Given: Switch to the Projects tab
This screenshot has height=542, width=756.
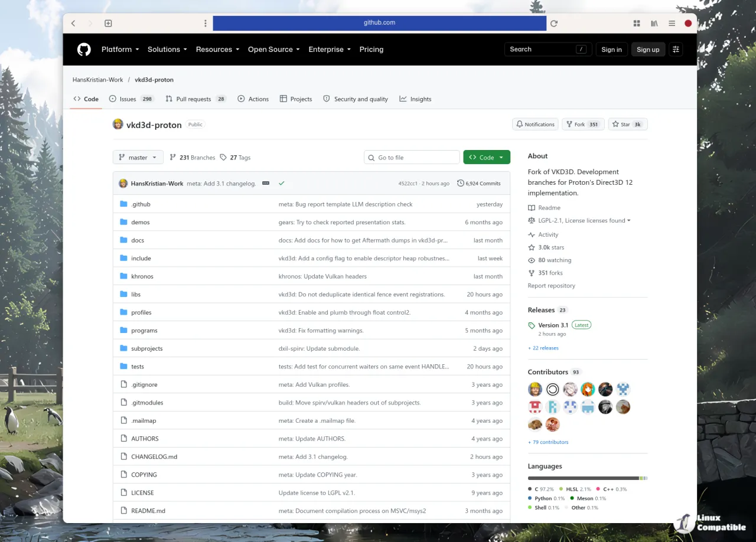Looking at the screenshot, I should [296, 99].
